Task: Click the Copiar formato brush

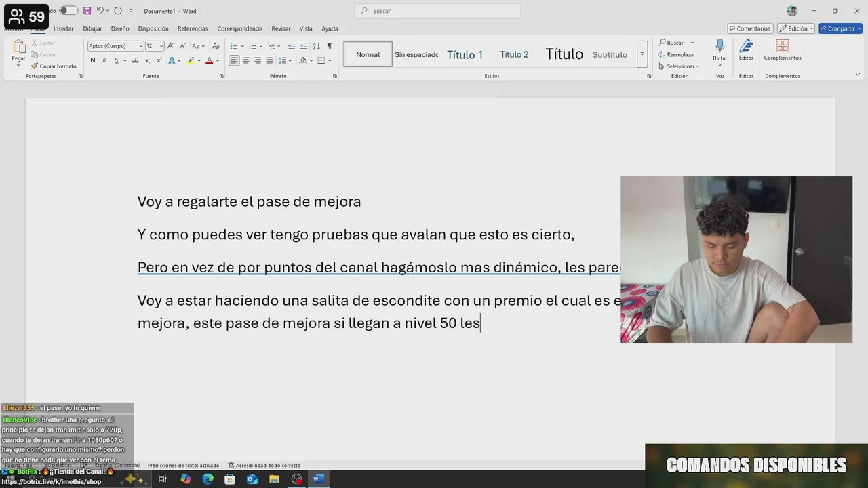Action: (x=54, y=66)
